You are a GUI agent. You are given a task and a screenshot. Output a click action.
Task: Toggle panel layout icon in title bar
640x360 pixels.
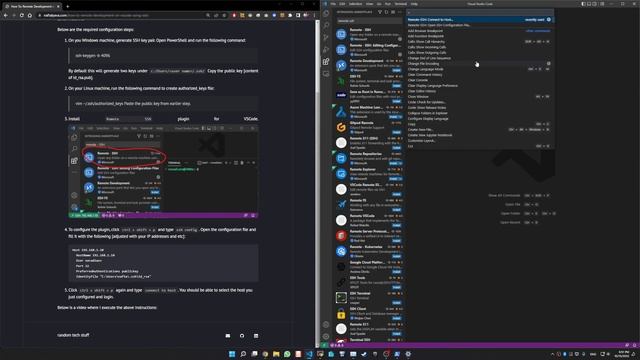tap(589, 4)
